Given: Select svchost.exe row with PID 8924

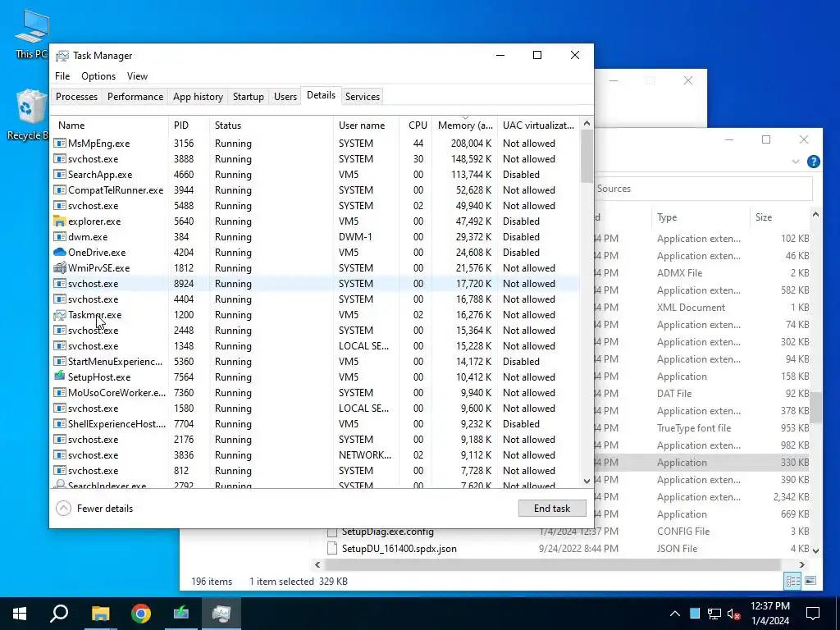Looking at the screenshot, I should [x=316, y=283].
